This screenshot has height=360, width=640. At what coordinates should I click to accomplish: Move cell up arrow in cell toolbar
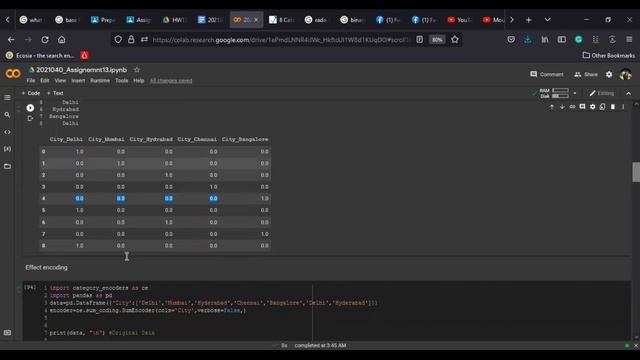(x=552, y=107)
